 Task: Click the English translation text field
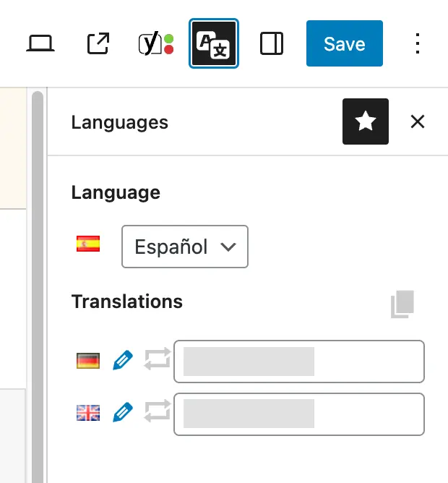(298, 414)
